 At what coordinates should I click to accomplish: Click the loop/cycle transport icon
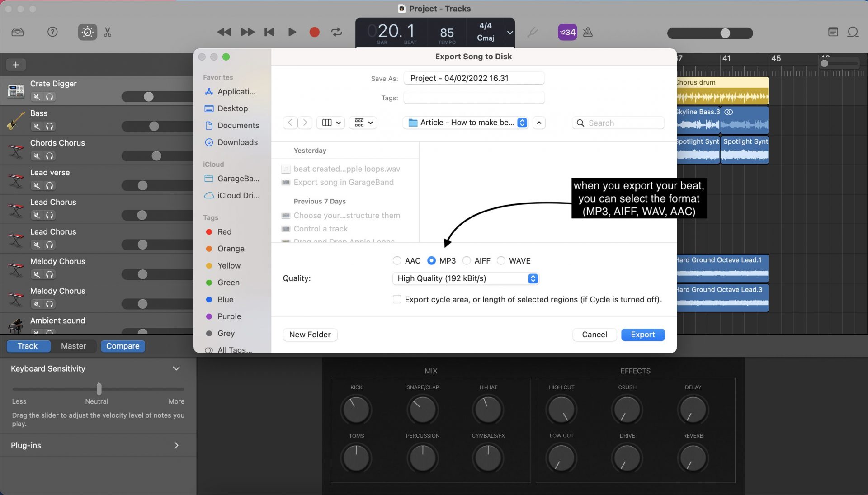pos(337,32)
